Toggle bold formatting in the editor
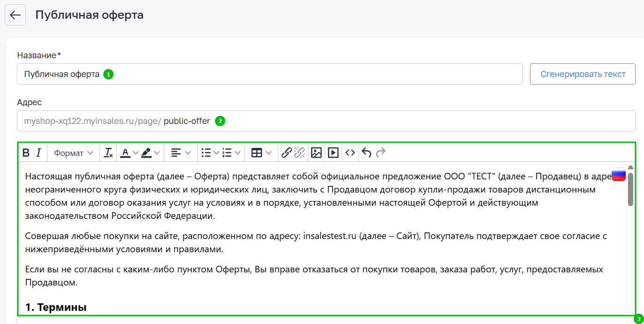644x324 pixels. pyautogui.click(x=26, y=153)
